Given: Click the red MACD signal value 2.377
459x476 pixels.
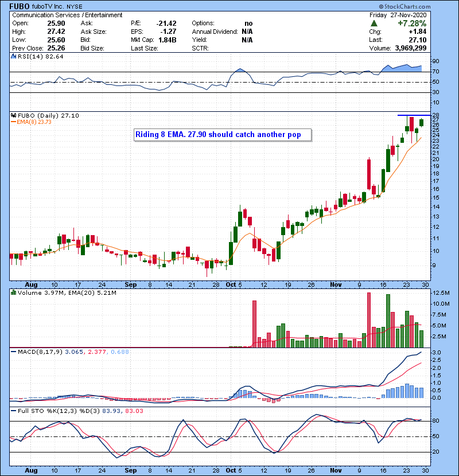Looking at the screenshot, I should [x=97, y=352].
